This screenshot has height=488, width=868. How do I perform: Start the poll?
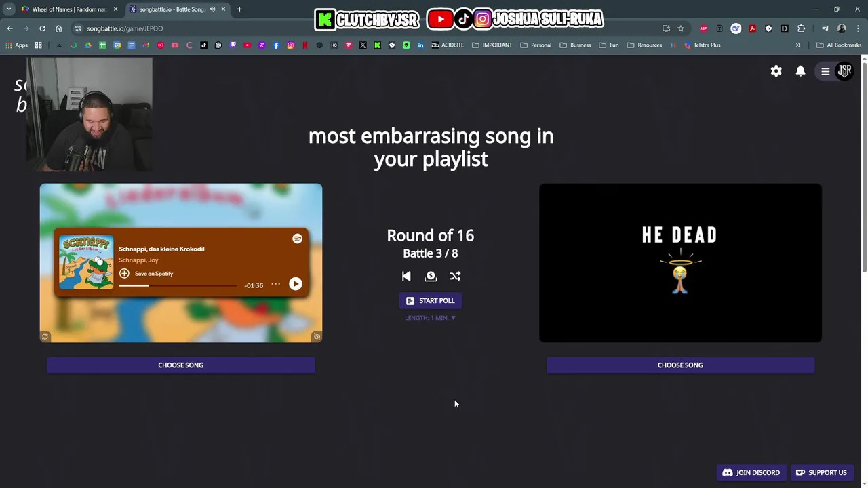(431, 300)
